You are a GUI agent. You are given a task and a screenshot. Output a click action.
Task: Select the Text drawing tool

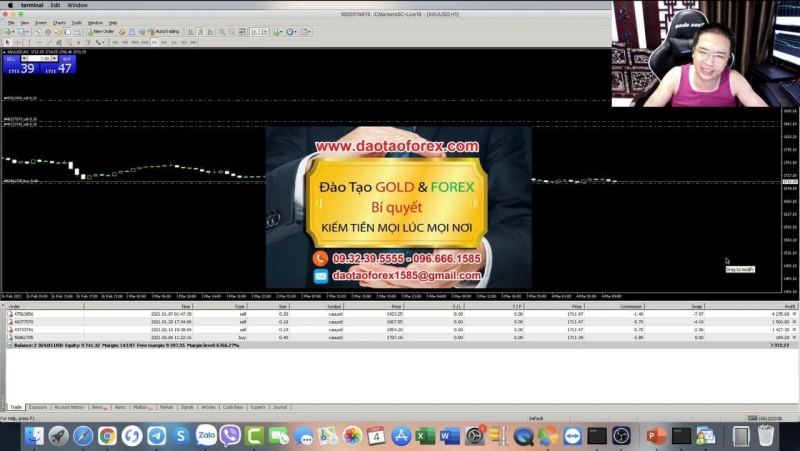point(78,42)
